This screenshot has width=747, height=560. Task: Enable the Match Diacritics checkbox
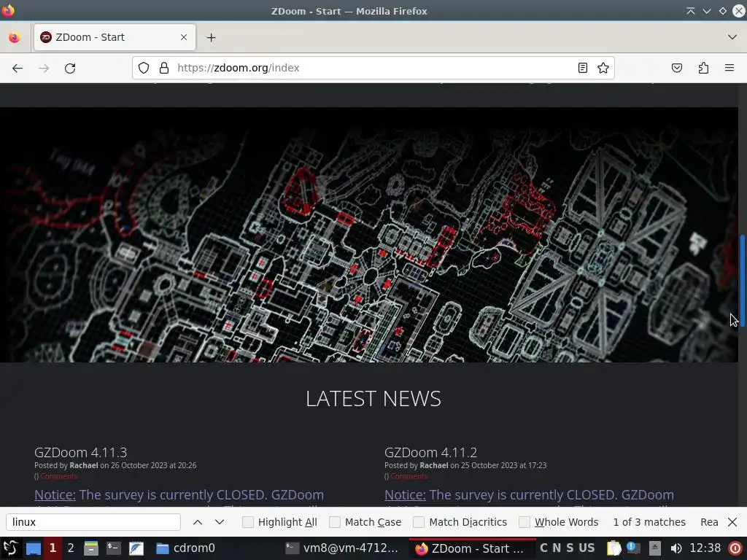click(419, 522)
